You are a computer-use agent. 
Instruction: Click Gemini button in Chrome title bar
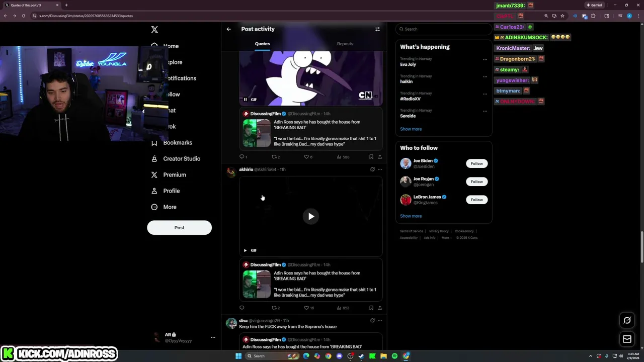coord(594,5)
